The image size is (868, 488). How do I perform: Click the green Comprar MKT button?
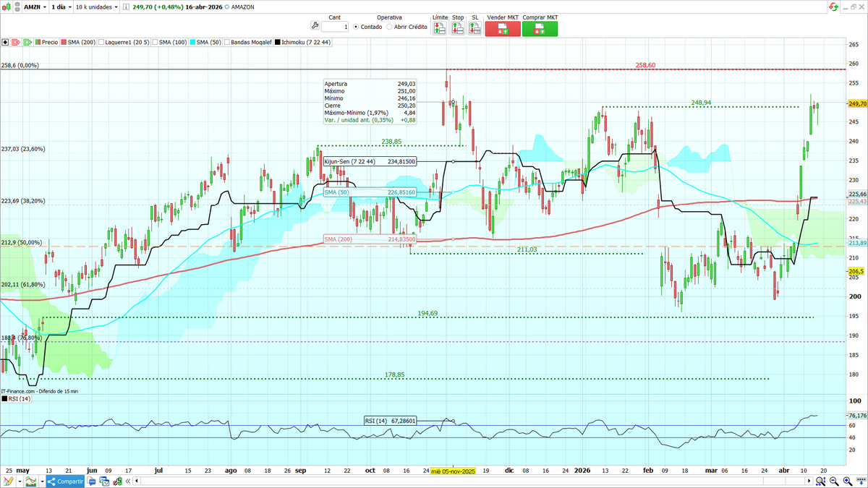click(x=540, y=29)
